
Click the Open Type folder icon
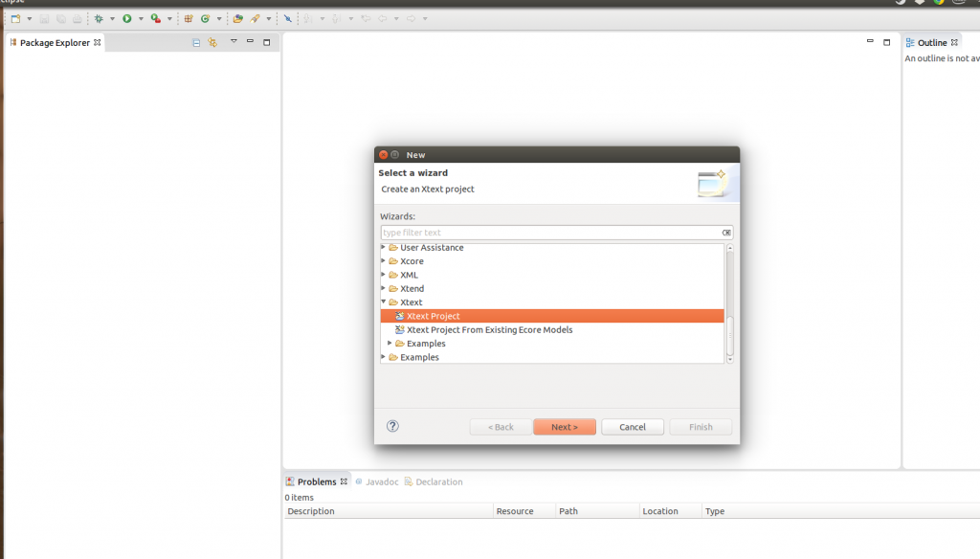[x=237, y=19]
